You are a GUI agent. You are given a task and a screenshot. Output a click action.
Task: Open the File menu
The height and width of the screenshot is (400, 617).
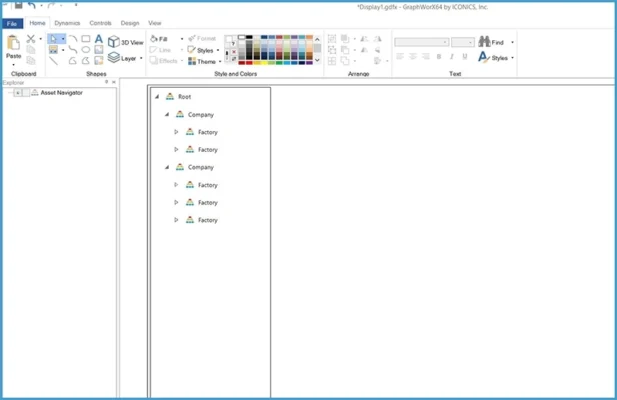pyautogui.click(x=12, y=22)
